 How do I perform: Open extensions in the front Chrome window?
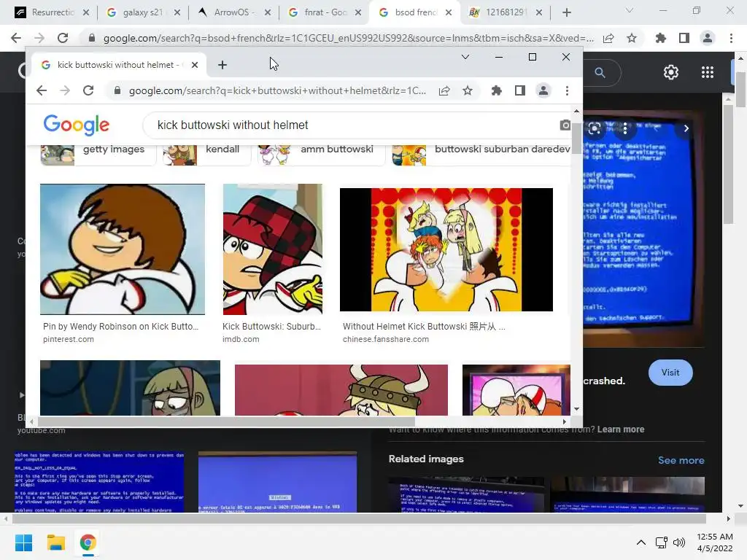click(x=496, y=90)
